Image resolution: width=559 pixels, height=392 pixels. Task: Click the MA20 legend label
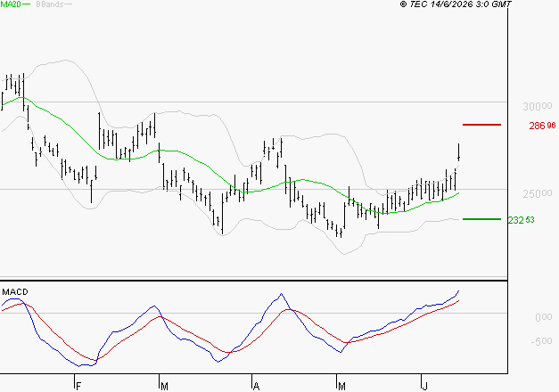pyautogui.click(x=11, y=4)
